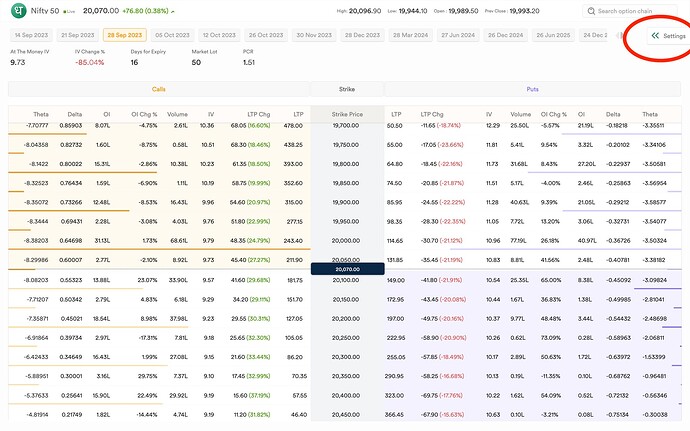Click the Puts LTP Chg header
The width and height of the screenshot is (690, 431).
tap(432, 114)
